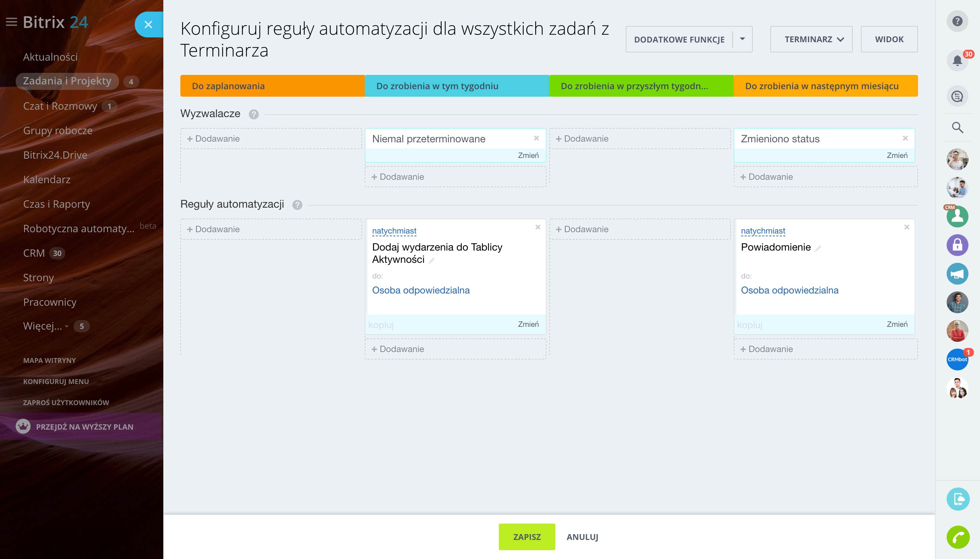Click the Zapisz save button

(526, 537)
